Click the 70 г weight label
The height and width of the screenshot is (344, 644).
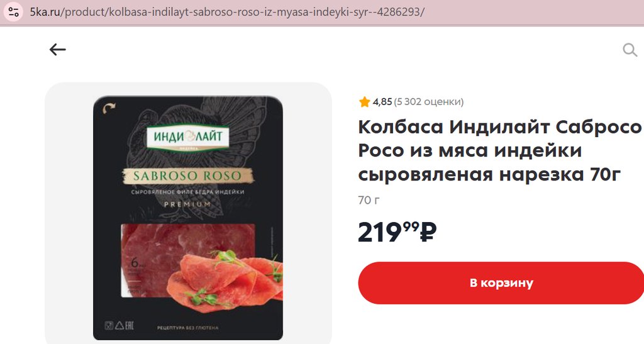point(369,201)
